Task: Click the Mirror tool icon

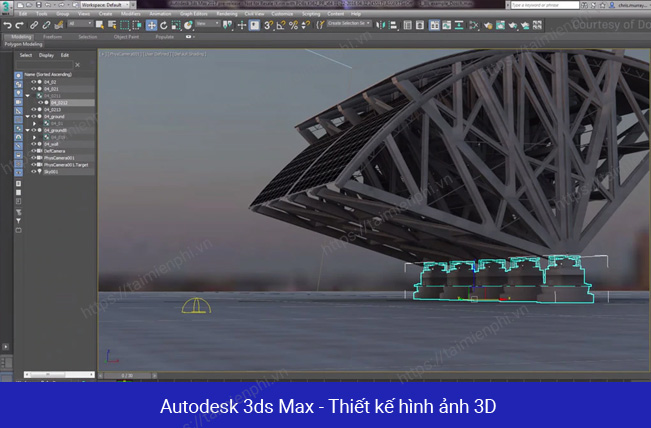Action: (380, 25)
